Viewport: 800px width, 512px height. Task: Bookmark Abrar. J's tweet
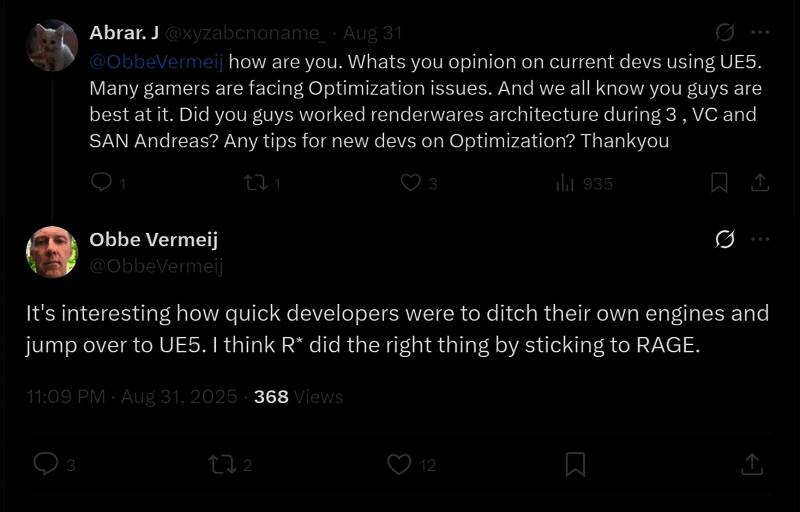[719, 183]
